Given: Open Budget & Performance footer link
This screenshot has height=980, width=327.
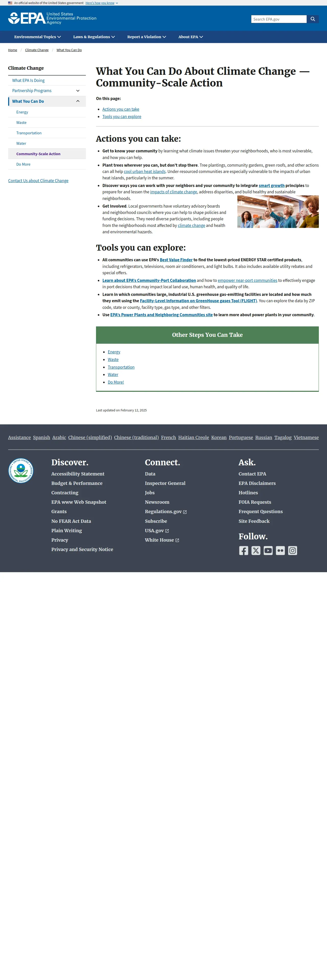Looking at the screenshot, I should 77,484.
